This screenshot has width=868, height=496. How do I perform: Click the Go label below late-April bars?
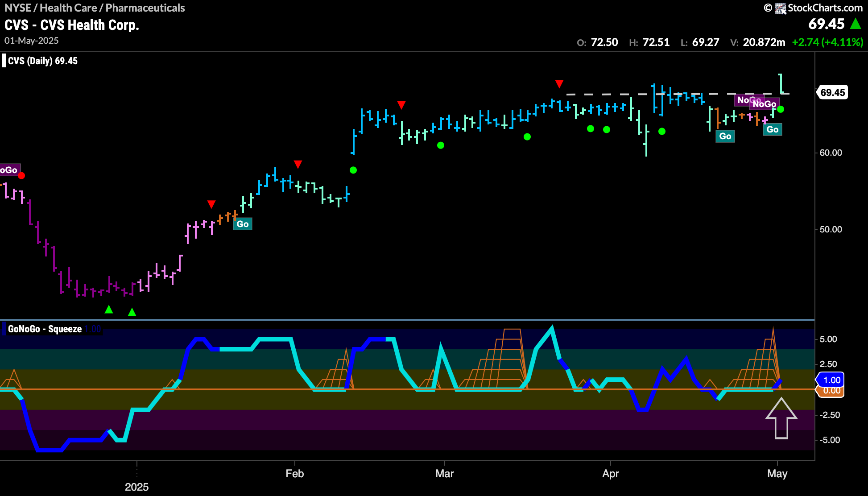(x=725, y=136)
